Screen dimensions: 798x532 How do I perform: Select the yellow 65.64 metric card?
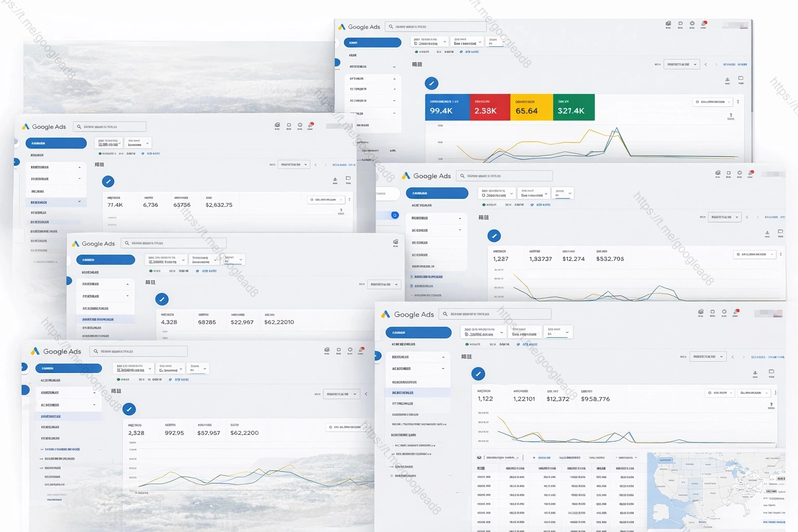click(x=531, y=107)
